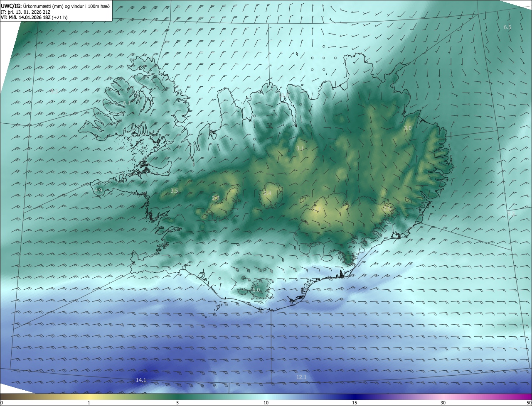This screenshot has height=406, width=532.
Task: Click the '50' tick on the colour scale
Action: (529, 403)
